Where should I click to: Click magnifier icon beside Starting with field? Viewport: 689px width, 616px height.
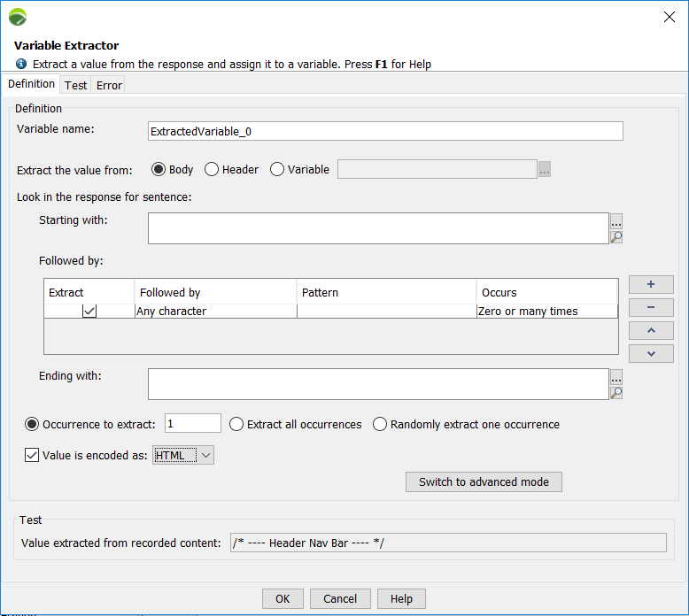616,237
